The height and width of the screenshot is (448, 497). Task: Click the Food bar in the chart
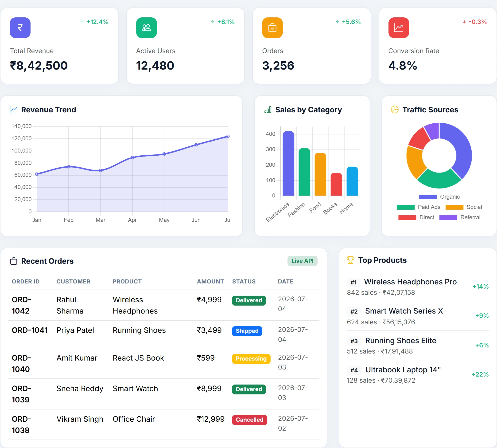[x=320, y=174]
